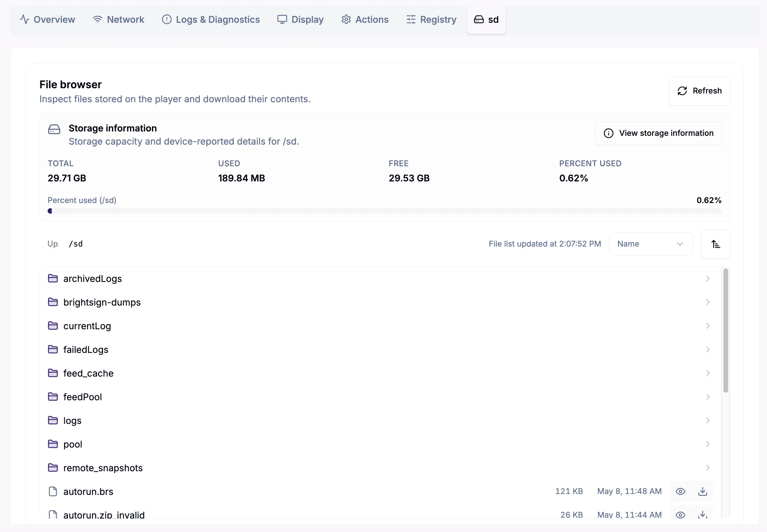This screenshot has width=767, height=532.
Task: Click View storage information button
Action: tap(658, 133)
